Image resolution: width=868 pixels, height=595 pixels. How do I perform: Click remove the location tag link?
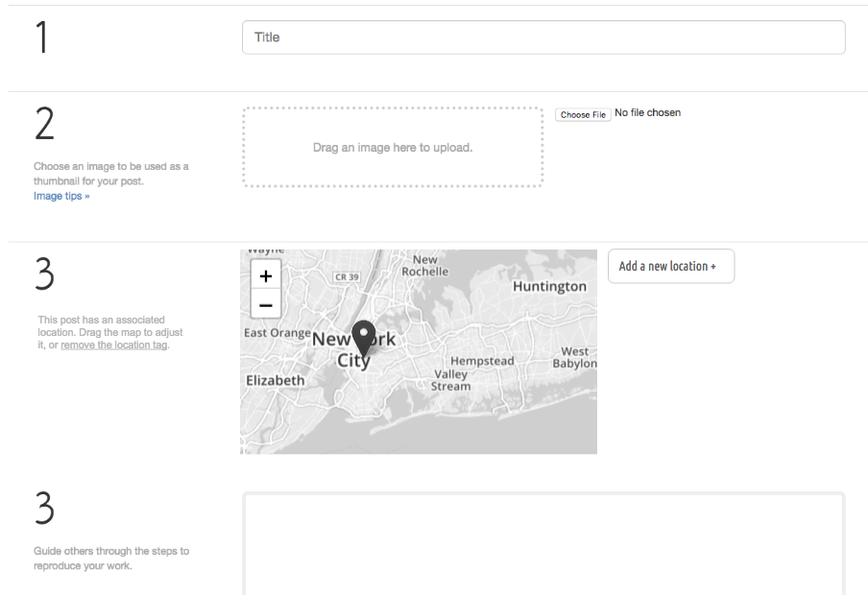tap(114, 345)
